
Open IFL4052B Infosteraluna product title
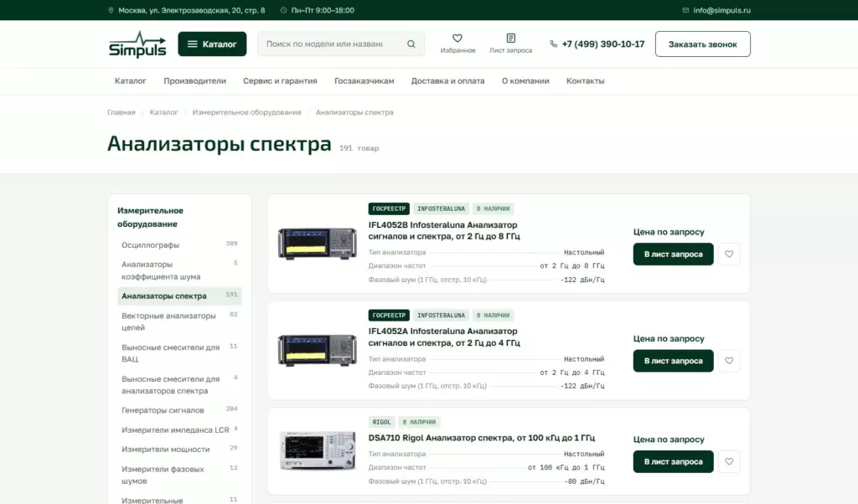click(444, 231)
